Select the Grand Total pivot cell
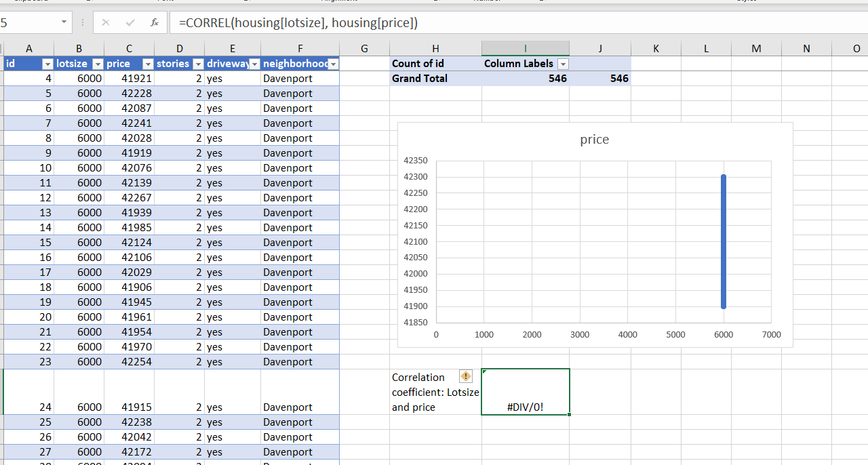Viewport: 868px width, 465px height. (x=420, y=79)
